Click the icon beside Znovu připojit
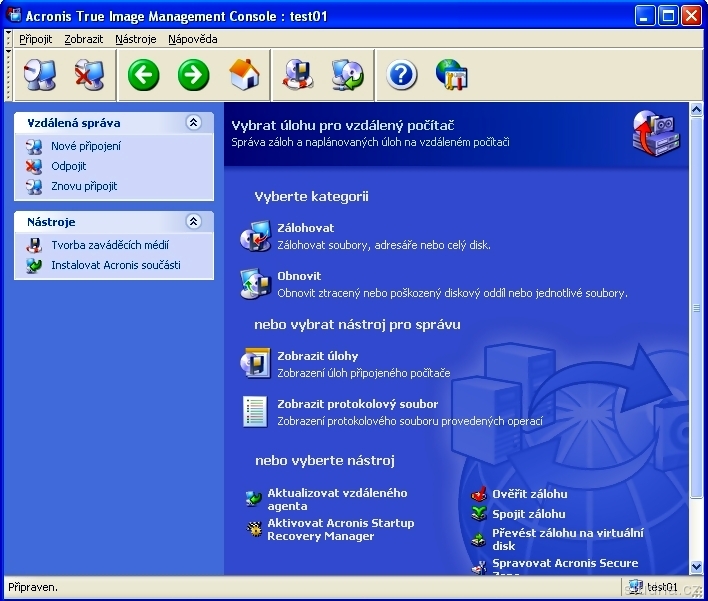 coord(34,186)
